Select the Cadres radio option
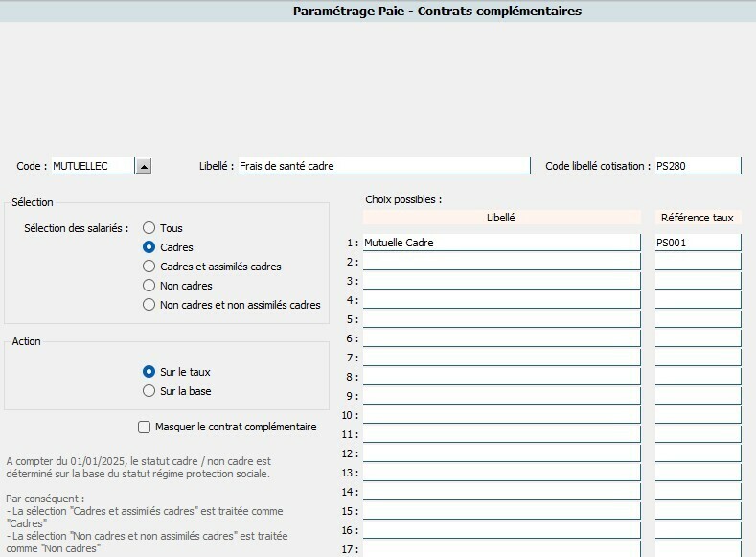The image size is (756, 557). point(149,247)
